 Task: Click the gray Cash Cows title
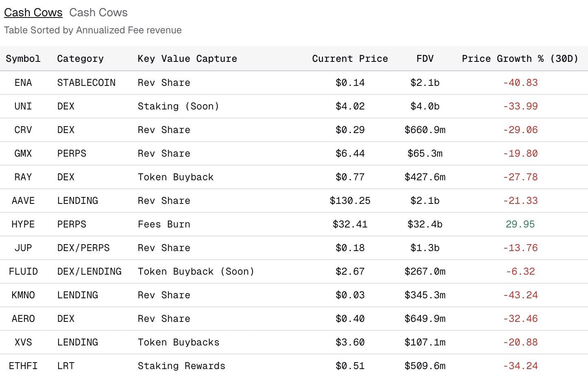98,13
